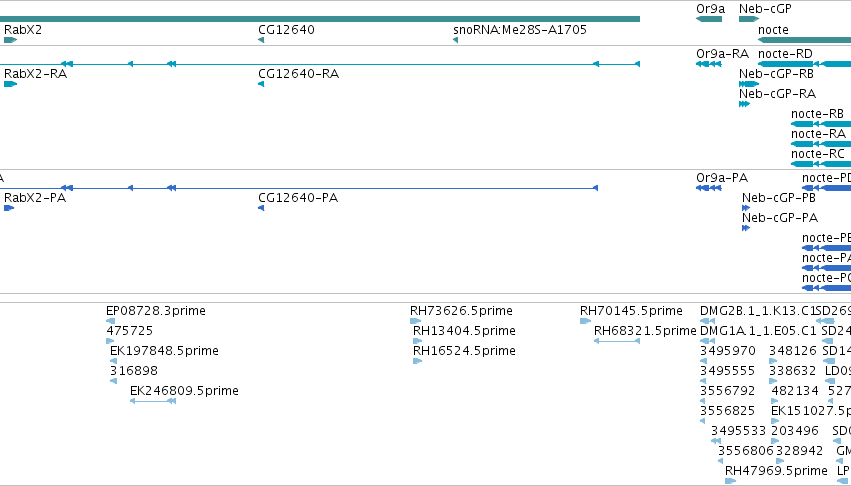The image size is (851, 486).
Task: Click the EP08728.3prime label
Action: tap(156, 311)
